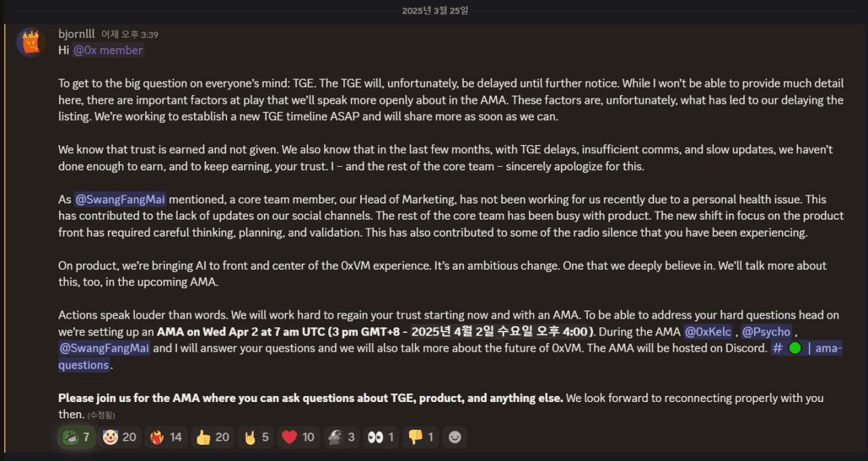This screenshot has height=461, width=868.
Task: Click the 2025년 3월 25일 date divider
Action: [435, 10]
